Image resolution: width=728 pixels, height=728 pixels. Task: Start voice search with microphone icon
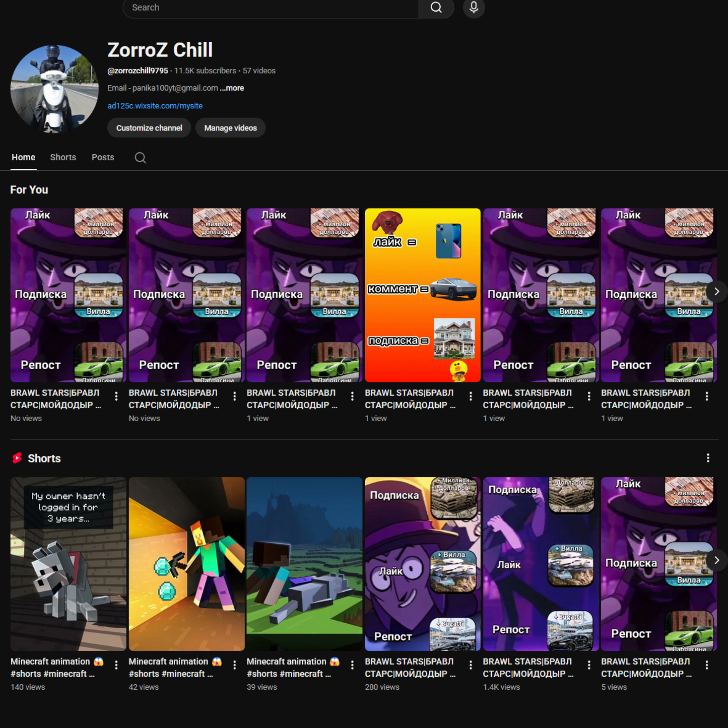[474, 8]
